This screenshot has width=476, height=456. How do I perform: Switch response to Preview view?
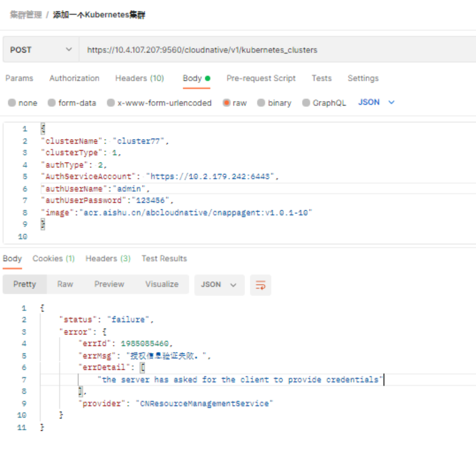coord(109,285)
